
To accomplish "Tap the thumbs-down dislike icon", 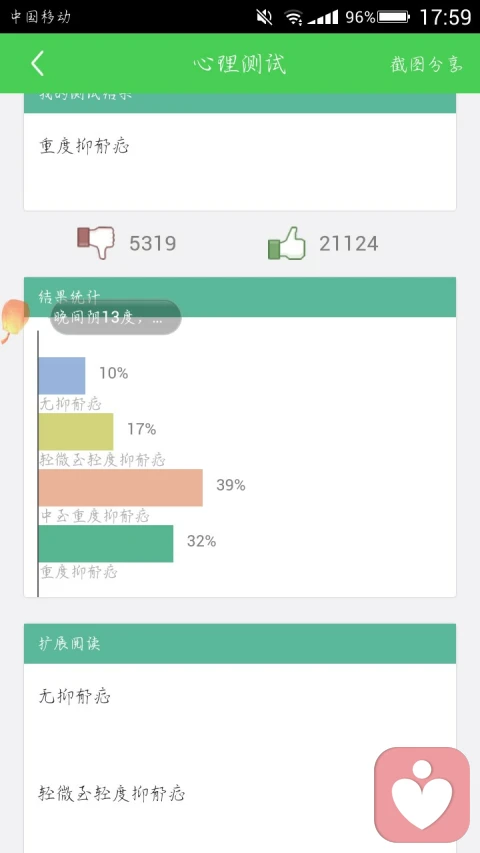I will pos(96,243).
